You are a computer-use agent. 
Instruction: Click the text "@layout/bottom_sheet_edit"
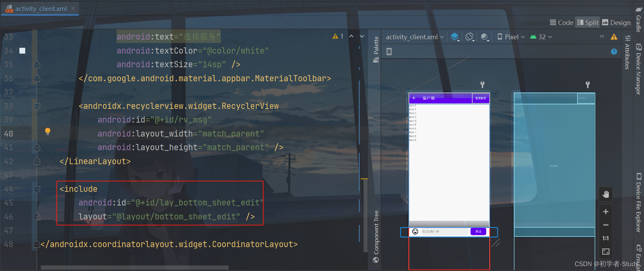coord(176,217)
